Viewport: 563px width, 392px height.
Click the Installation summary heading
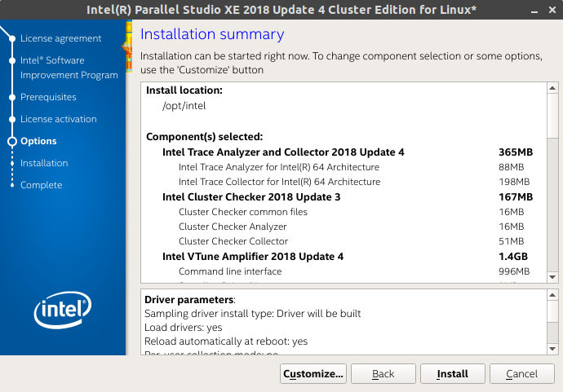212,34
